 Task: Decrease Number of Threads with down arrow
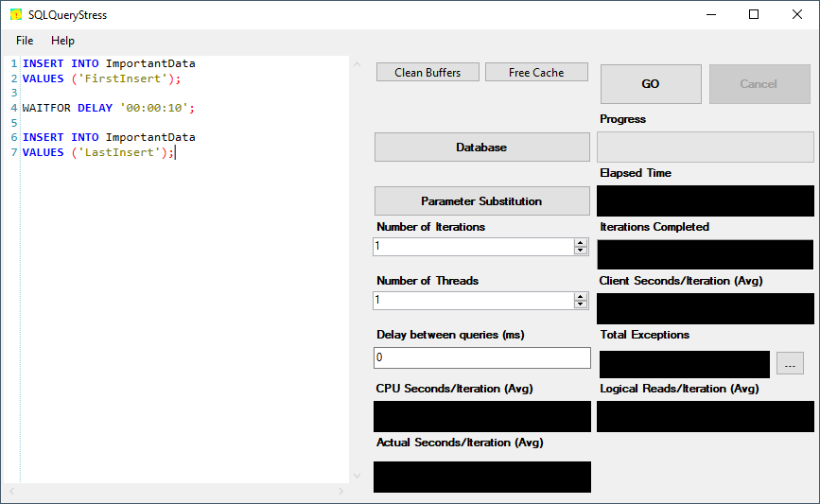coord(581,304)
